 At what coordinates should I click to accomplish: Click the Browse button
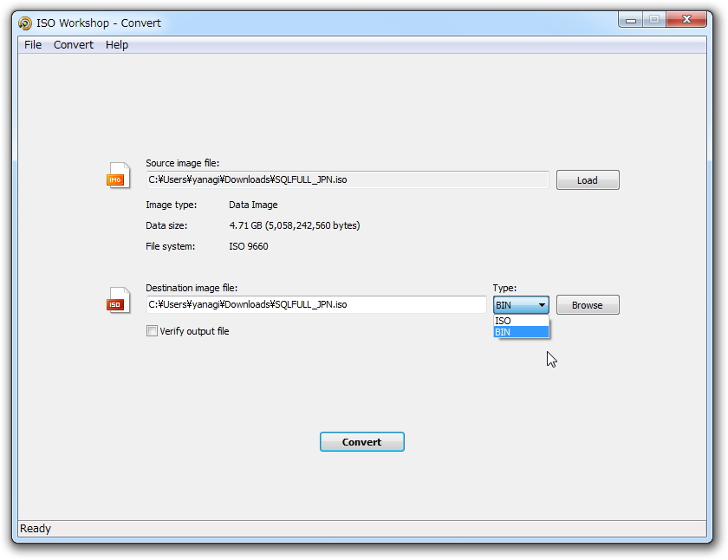point(588,305)
